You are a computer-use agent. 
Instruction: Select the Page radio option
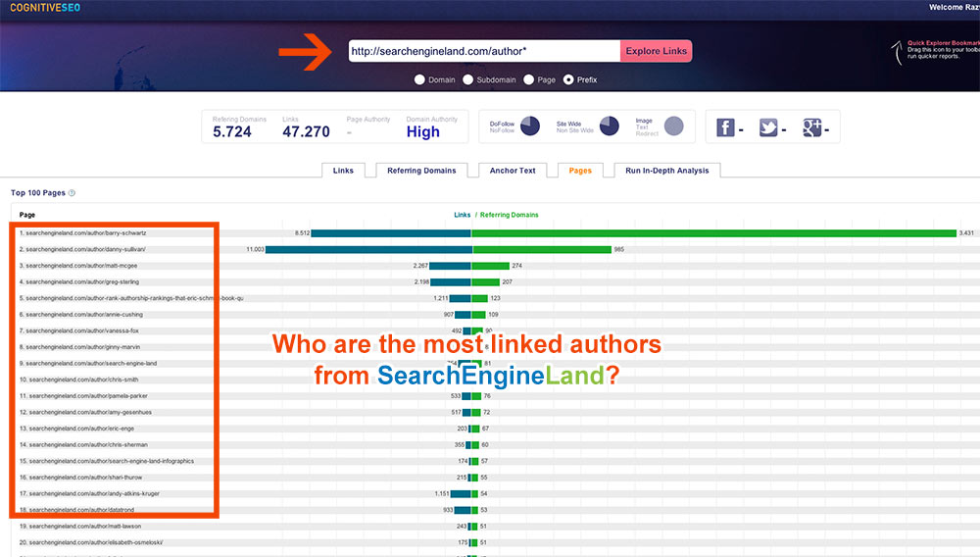(x=529, y=79)
